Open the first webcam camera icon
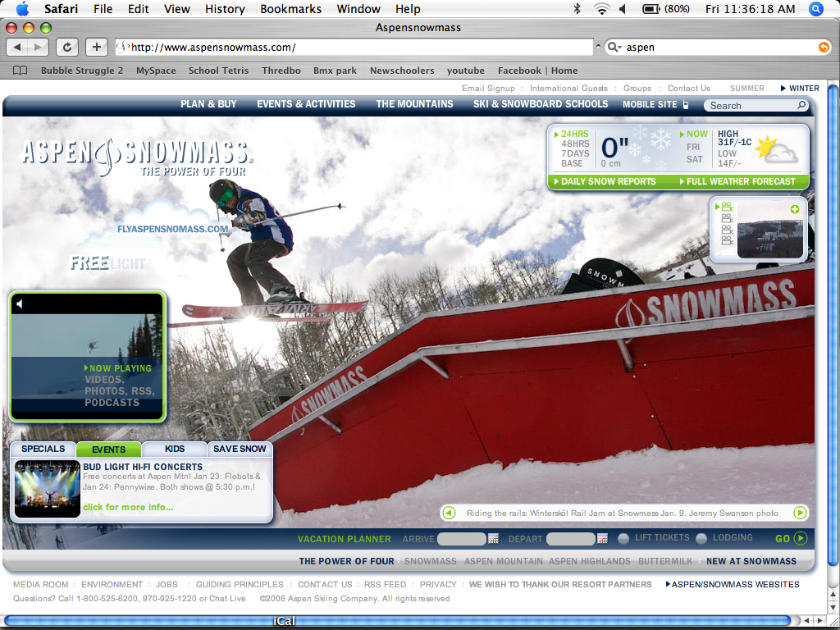 click(x=726, y=208)
